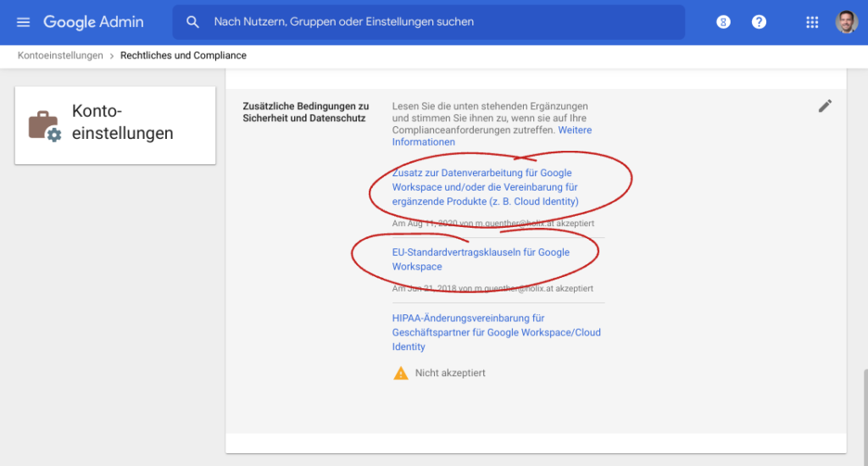Open the Google apps grid launcher
Screen dimensions: 868x466
812,22
